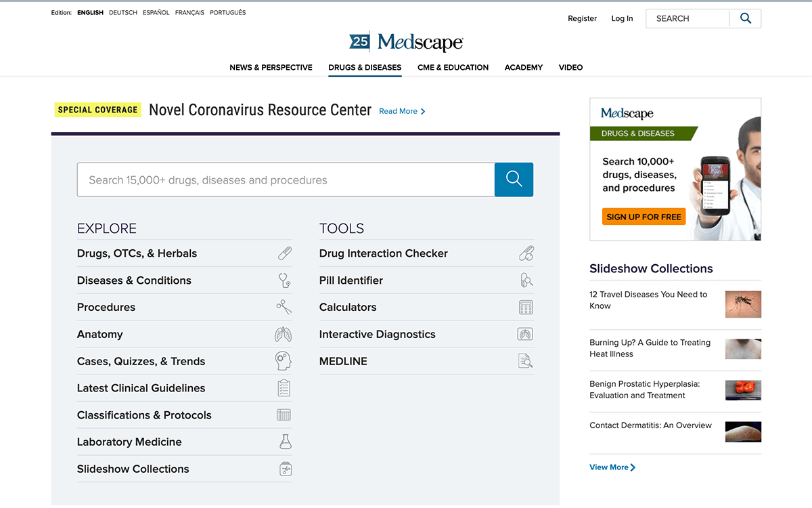Open the heat illness slideshow thumbnail
The width and height of the screenshot is (812, 508).
(x=743, y=349)
